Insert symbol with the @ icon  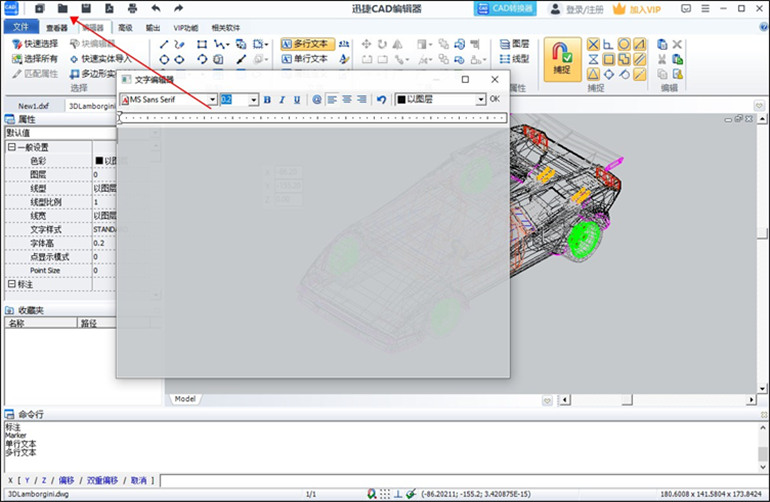317,100
